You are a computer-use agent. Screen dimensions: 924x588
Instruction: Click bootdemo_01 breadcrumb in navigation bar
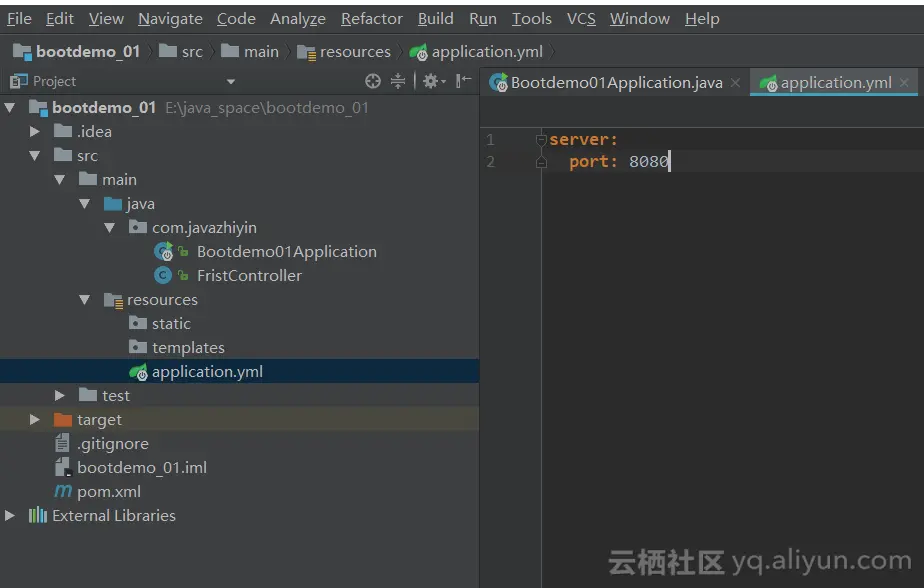(77, 52)
